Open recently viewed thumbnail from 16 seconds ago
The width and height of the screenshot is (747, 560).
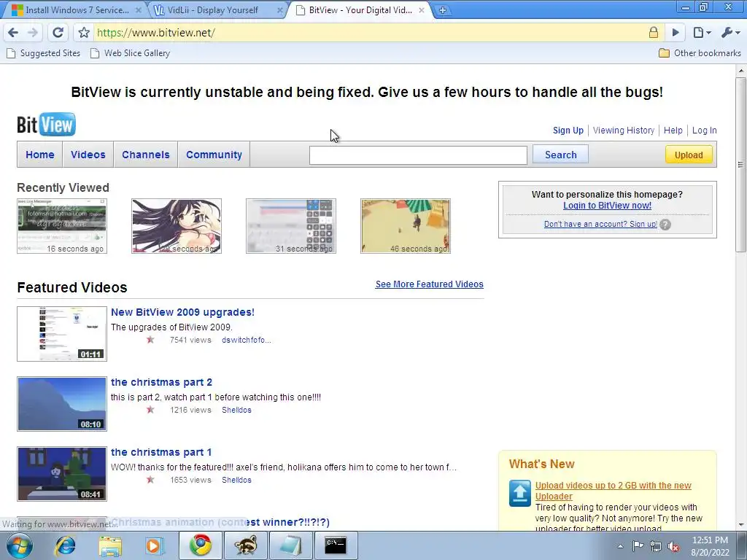tap(62, 226)
